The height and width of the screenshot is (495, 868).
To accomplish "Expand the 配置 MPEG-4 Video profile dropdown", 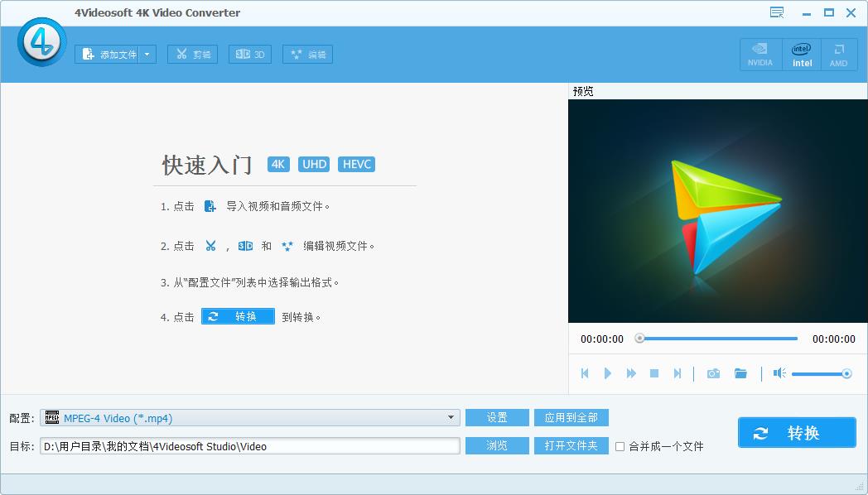I will pos(451,418).
